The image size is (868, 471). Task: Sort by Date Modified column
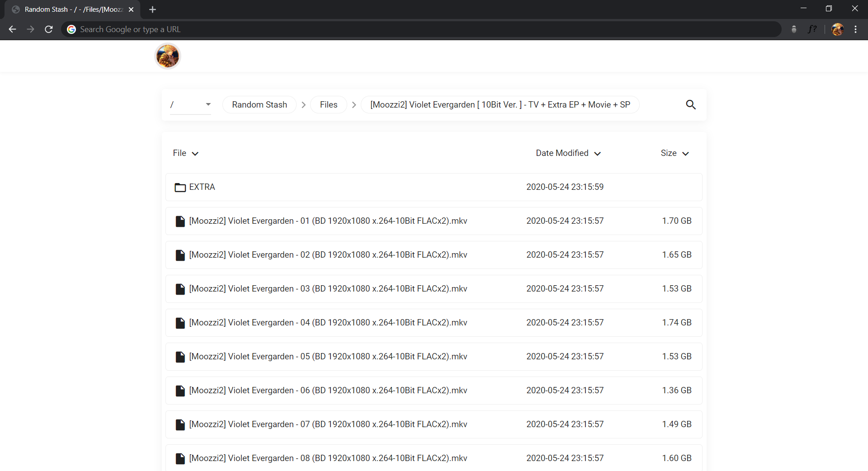(x=568, y=153)
